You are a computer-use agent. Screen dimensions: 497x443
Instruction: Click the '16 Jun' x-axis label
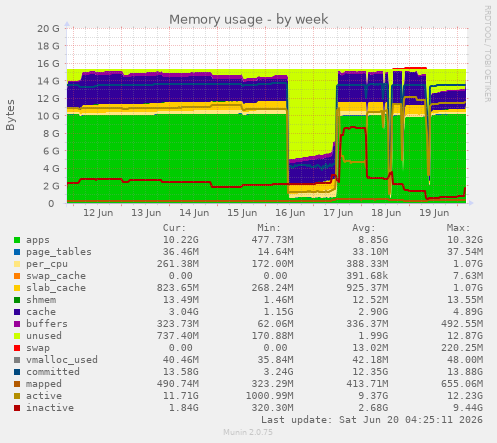click(x=290, y=213)
